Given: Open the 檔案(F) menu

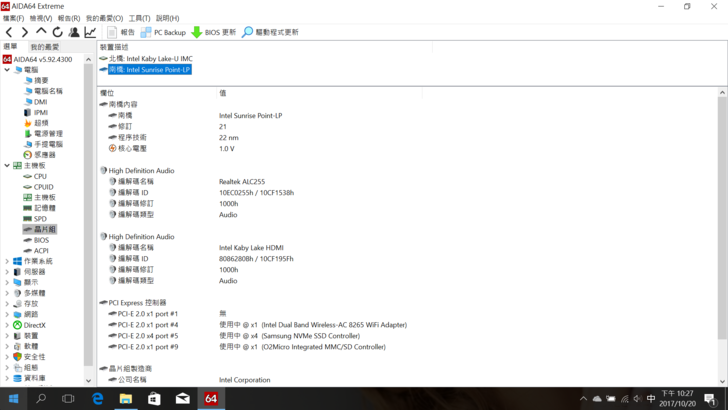Looking at the screenshot, I should pos(13,18).
